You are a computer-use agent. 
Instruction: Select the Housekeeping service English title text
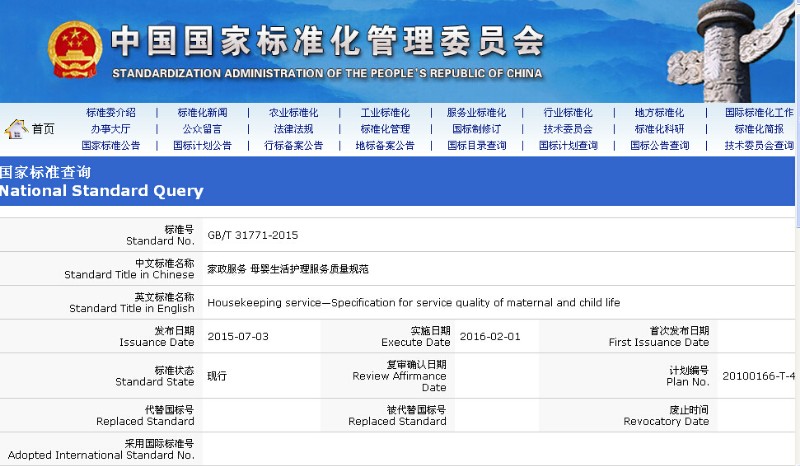click(414, 303)
